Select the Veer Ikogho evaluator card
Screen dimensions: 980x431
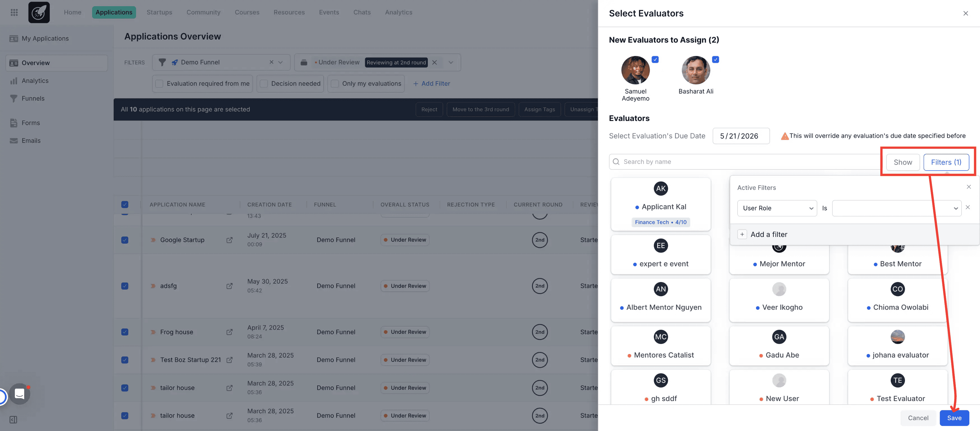(779, 300)
